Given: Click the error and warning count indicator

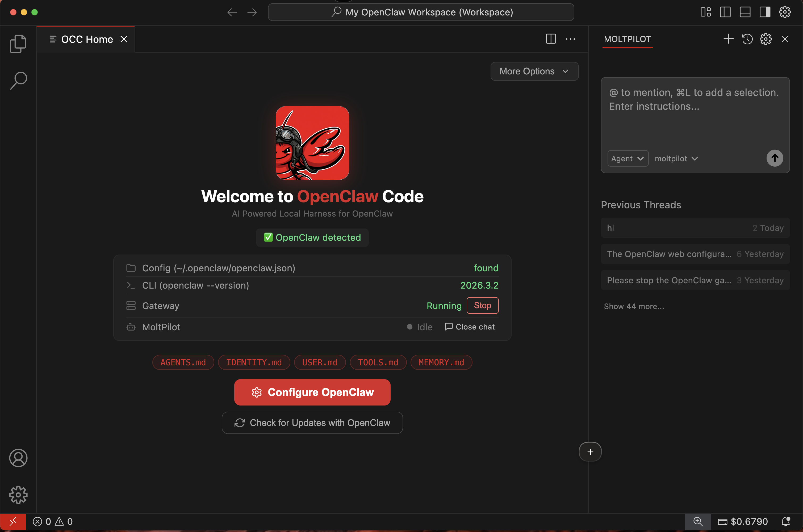Looking at the screenshot, I should pyautogui.click(x=53, y=521).
